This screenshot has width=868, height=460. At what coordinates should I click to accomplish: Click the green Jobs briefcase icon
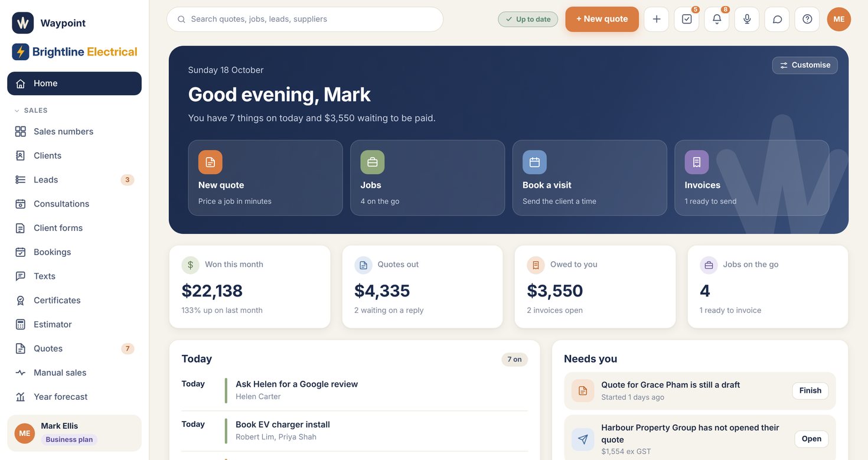[373, 162]
